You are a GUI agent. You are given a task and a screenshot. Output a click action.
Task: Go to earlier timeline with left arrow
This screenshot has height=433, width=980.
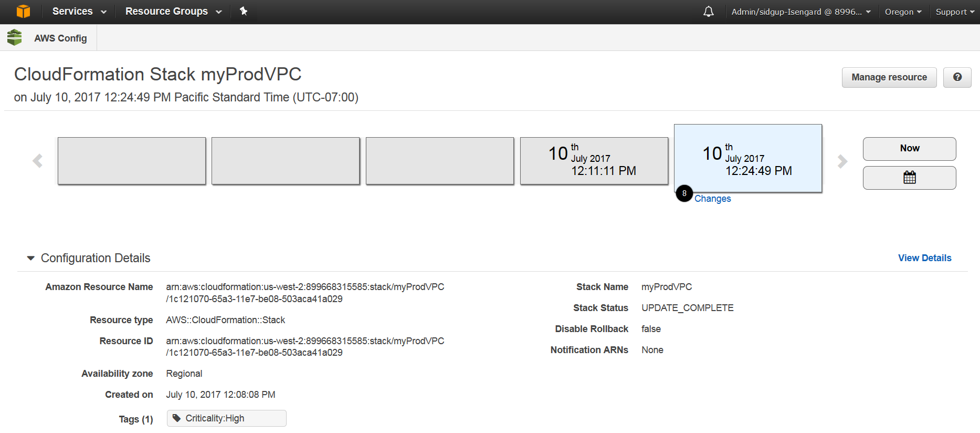37,161
